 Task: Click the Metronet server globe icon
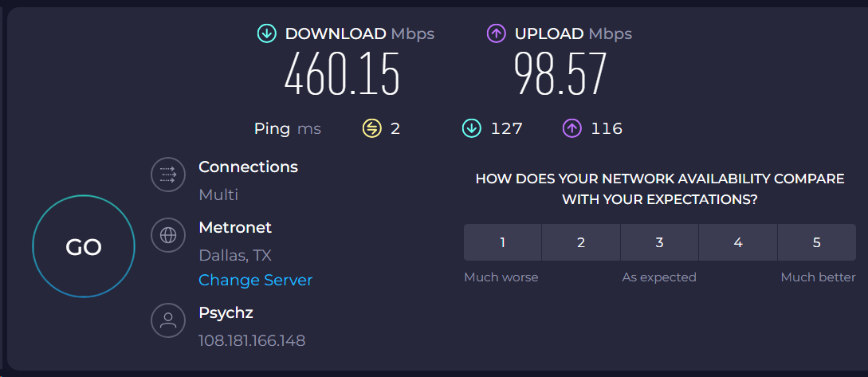pos(167,235)
